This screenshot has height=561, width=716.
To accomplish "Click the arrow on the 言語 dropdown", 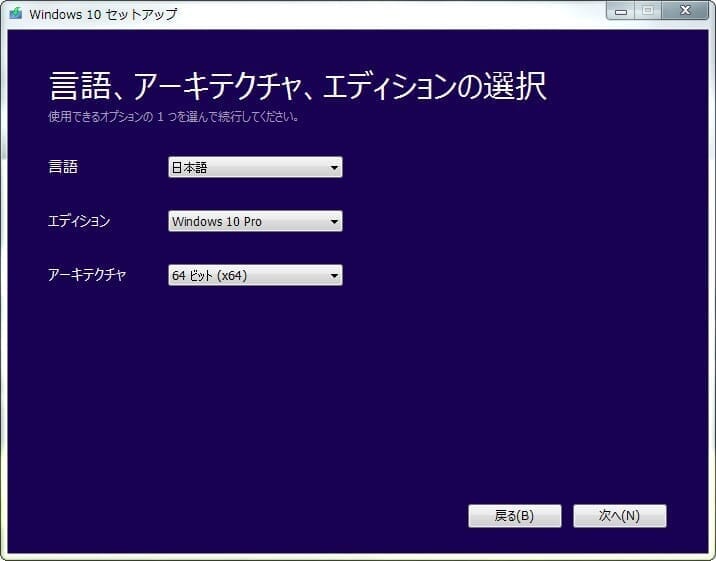I will 334,168.
